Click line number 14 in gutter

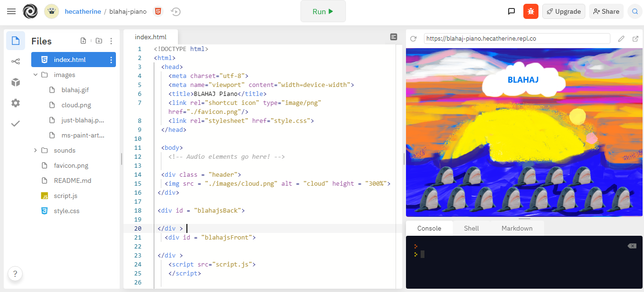(138, 174)
